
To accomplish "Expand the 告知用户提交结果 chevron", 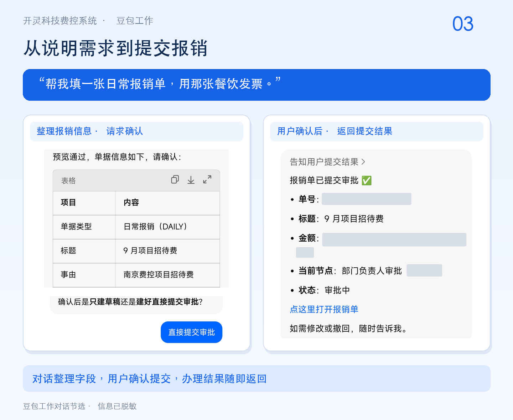I will point(363,162).
